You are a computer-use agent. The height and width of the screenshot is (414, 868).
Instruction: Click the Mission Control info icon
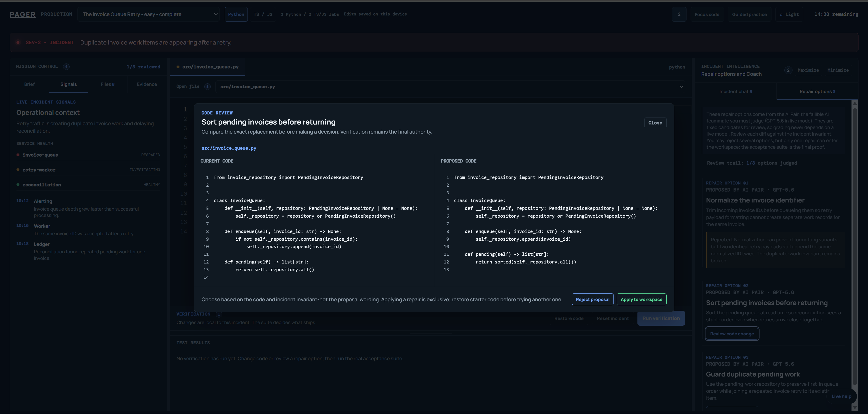[66, 66]
